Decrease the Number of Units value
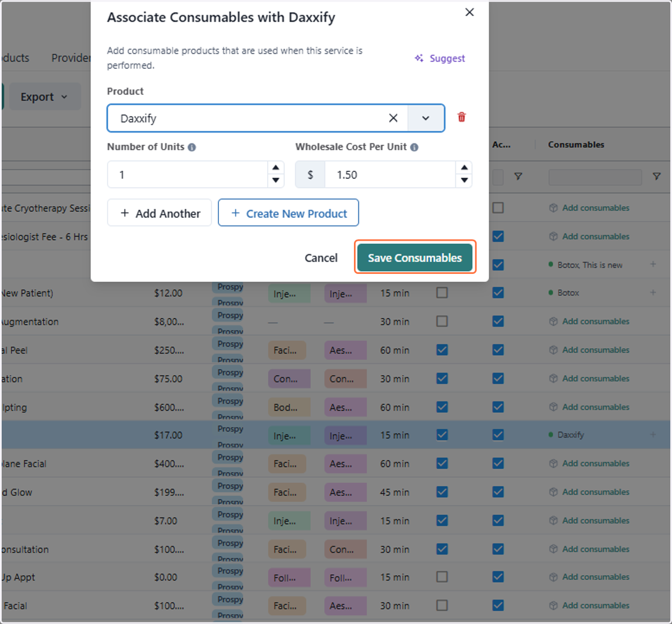 coord(276,180)
